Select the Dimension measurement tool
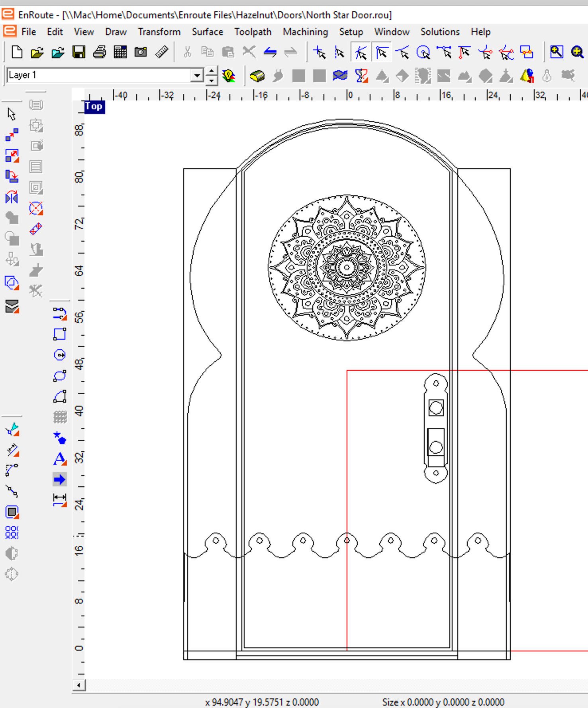This screenshot has width=588, height=708. point(60,500)
